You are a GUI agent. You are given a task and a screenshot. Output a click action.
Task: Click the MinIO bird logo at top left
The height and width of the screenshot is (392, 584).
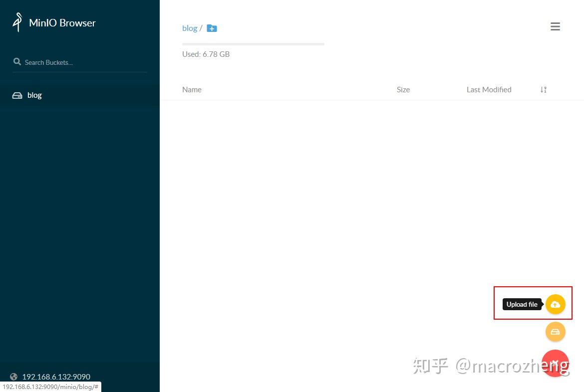click(x=16, y=22)
